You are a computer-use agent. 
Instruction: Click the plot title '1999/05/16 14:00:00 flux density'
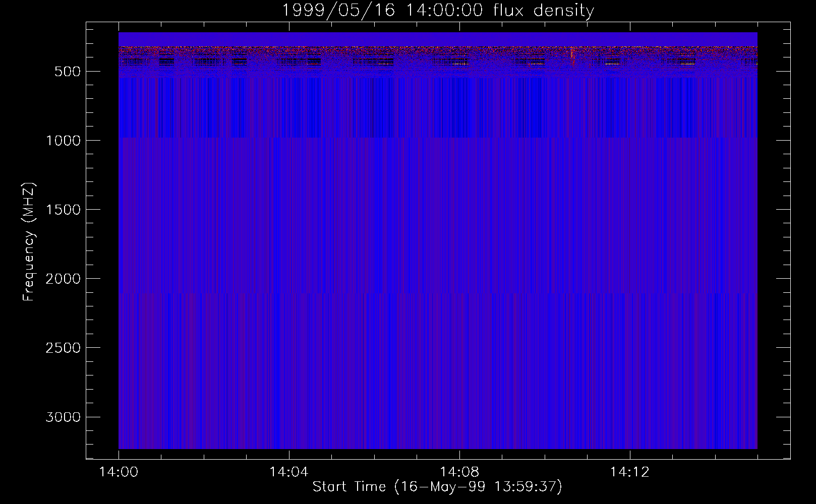(437, 11)
